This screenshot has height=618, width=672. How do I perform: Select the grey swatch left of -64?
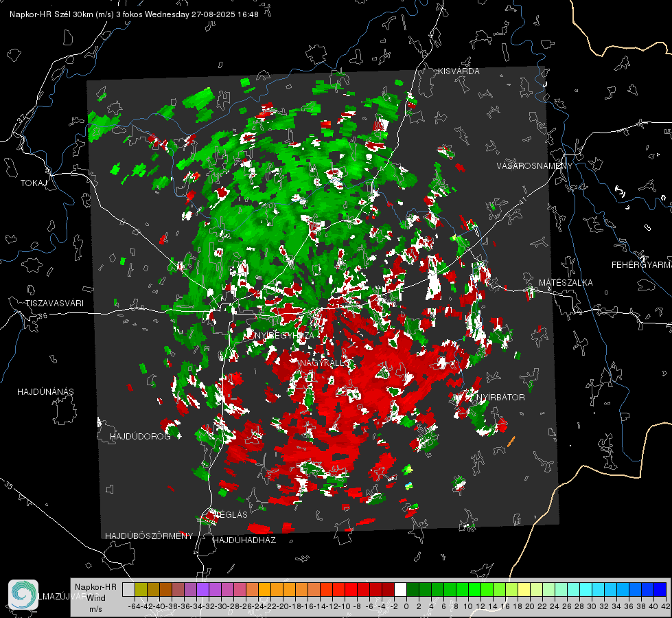pos(128,590)
